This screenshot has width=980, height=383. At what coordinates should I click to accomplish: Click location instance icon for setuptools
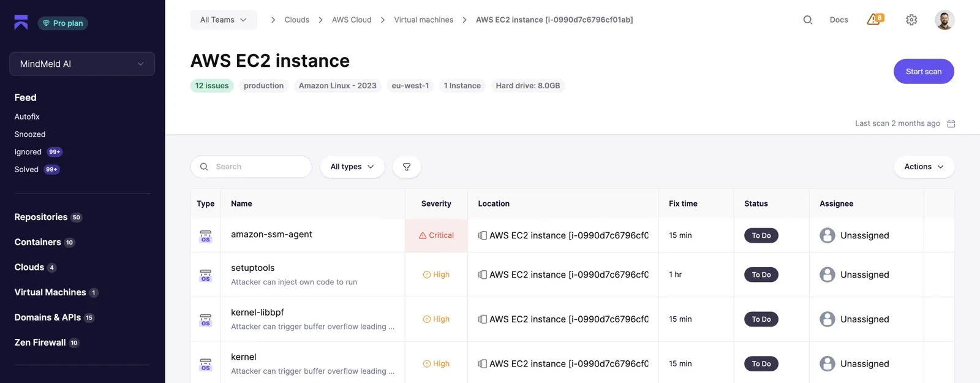[x=483, y=275]
